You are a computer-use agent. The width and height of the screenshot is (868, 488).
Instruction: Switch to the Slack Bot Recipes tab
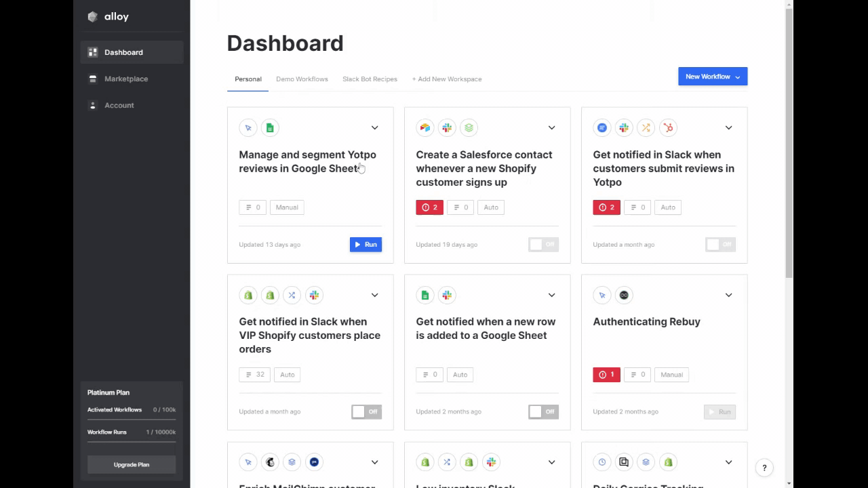tap(370, 79)
